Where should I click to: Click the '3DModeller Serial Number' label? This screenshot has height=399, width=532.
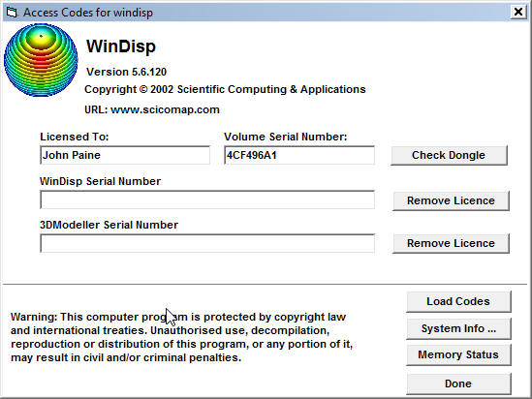(x=109, y=225)
